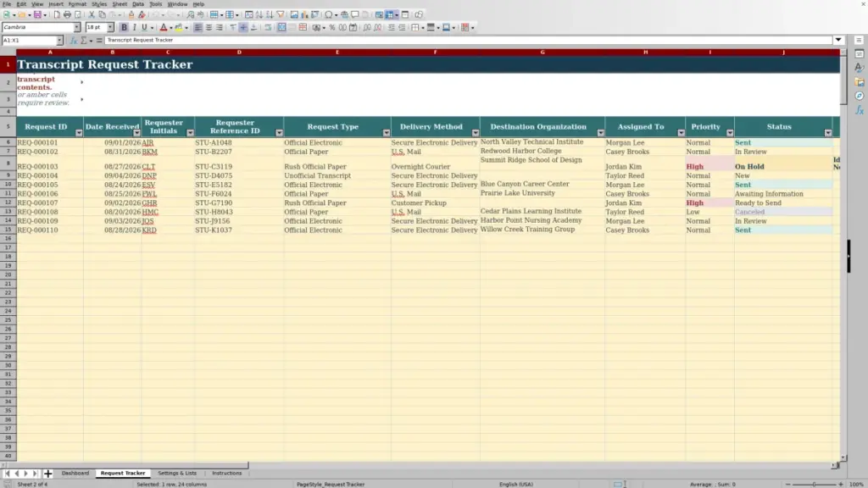Click the Insert Comment icon
The width and height of the screenshot is (868, 488).
pos(355,15)
